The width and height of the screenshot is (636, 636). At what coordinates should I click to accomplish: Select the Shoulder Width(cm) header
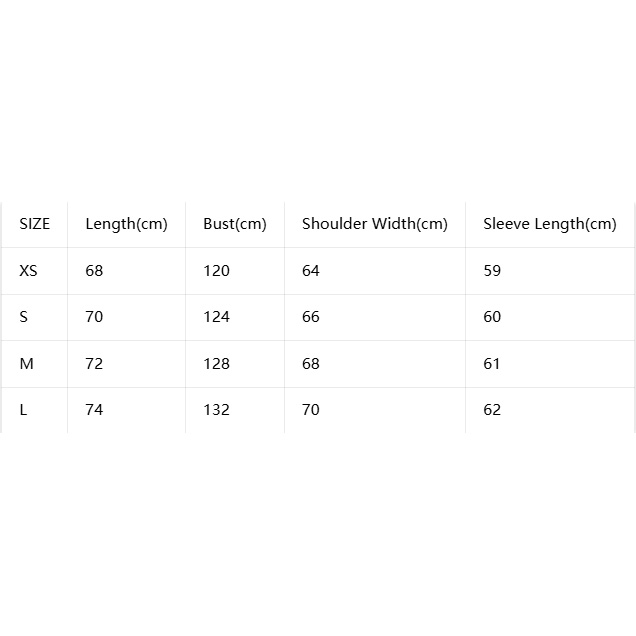coord(374,224)
